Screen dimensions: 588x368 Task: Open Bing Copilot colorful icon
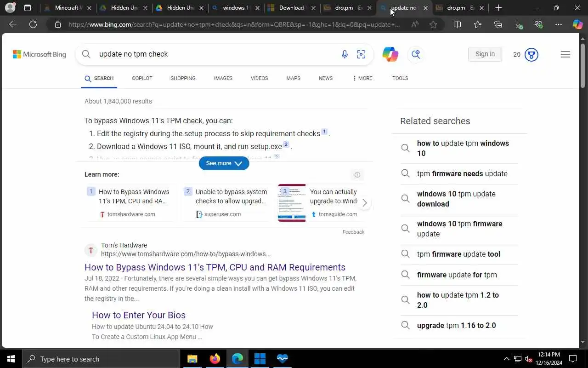(x=390, y=54)
